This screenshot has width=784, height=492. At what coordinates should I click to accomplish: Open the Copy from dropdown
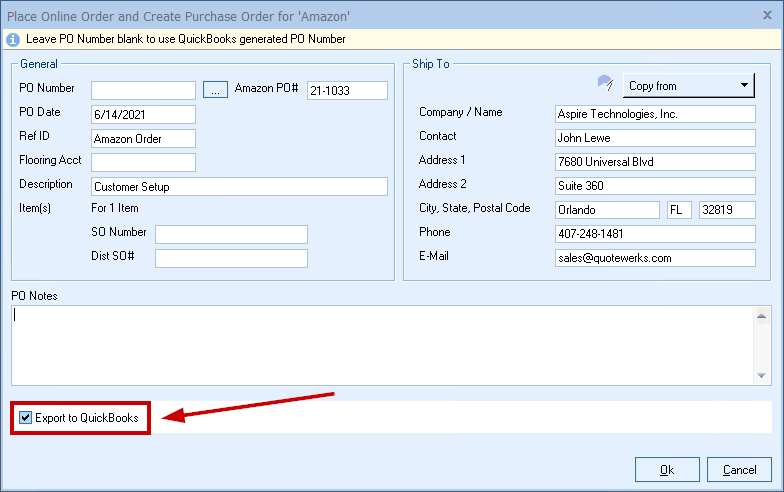pyautogui.click(x=689, y=86)
